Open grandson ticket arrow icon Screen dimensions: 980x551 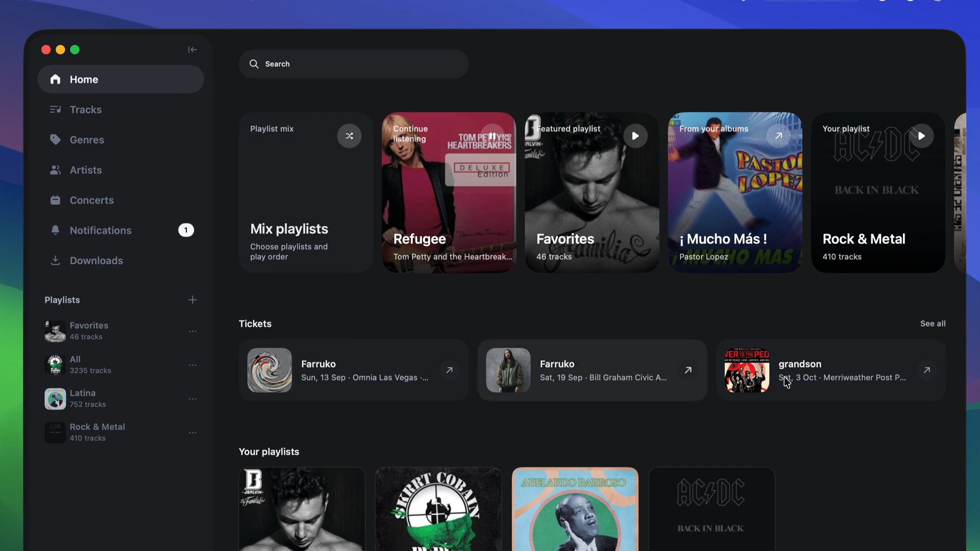[x=926, y=370]
